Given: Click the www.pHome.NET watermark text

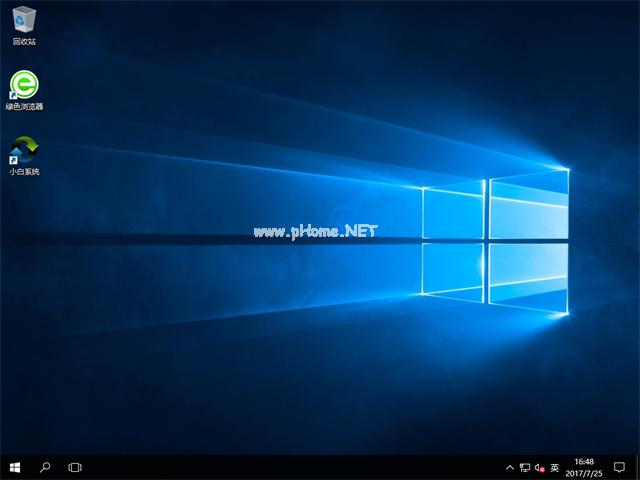Looking at the screenshot, I should pyautogui.click(x=315, y=231).
